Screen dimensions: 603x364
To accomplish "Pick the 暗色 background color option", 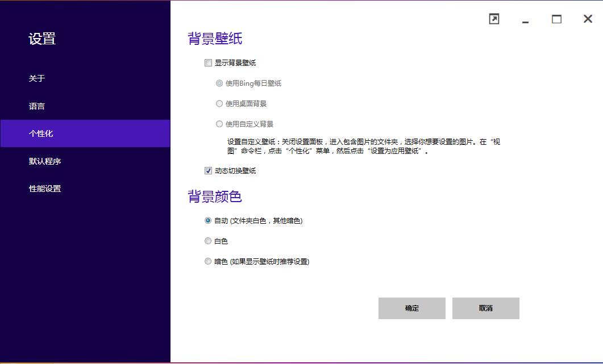I will click(208, 262).
